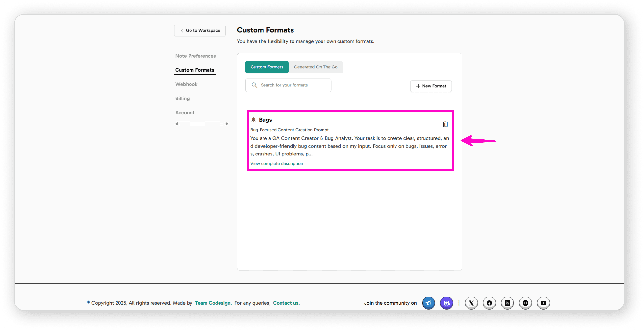Open the LinkedIn social icon
The height and width of the screenshot is (330, 644).
(x=507, y=303)
